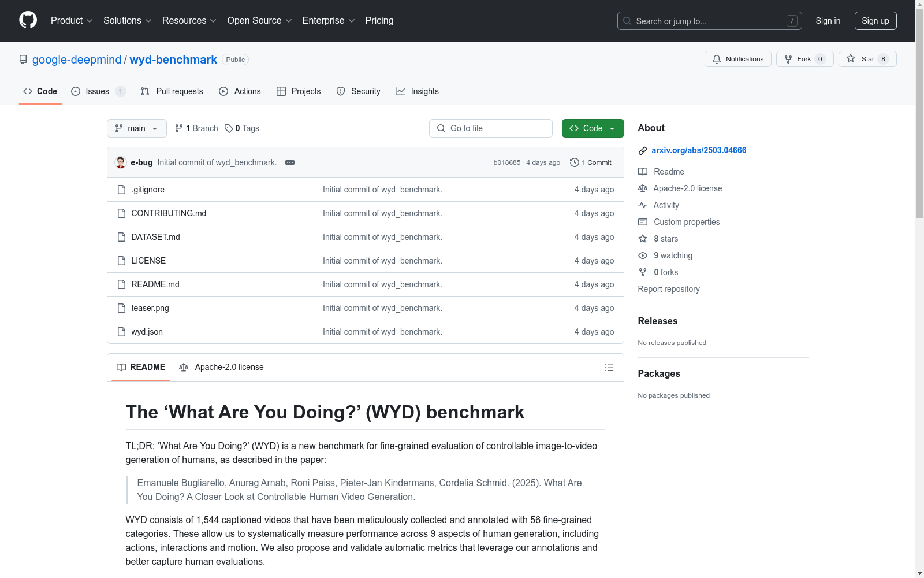Open the Packages heading link
Image resolution: width=924 pixels, height=578 pixels.
(659, 373)
